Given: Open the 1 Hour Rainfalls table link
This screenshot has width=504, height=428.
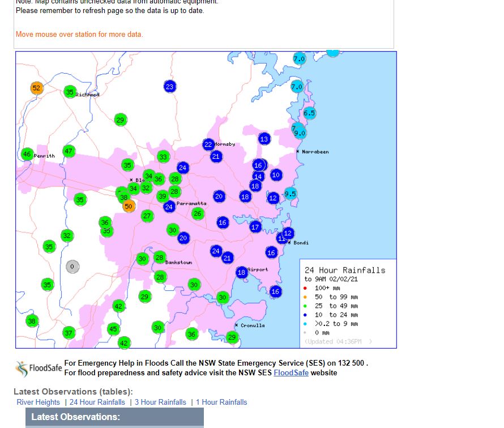Looking at the screenshot, I should (x=221, y=402).
